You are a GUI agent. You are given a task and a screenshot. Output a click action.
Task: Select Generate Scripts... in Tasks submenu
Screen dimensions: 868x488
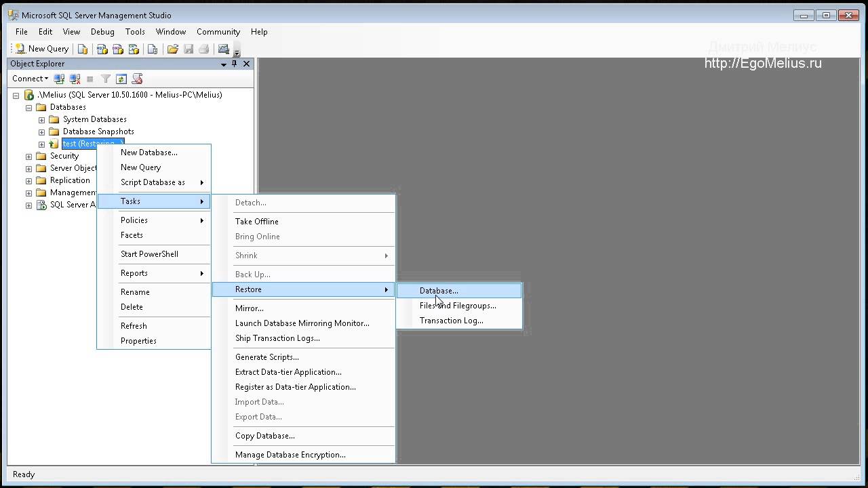click(x=303, y=357)
